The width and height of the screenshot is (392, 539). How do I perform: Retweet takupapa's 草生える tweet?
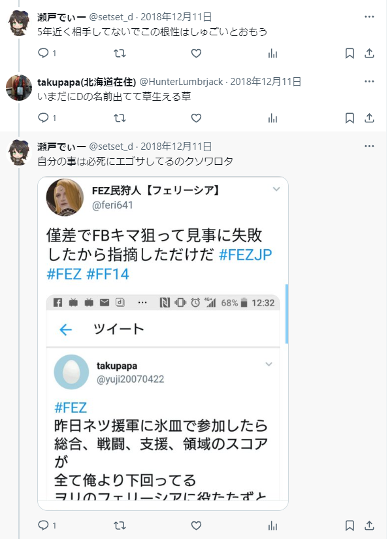120,118
